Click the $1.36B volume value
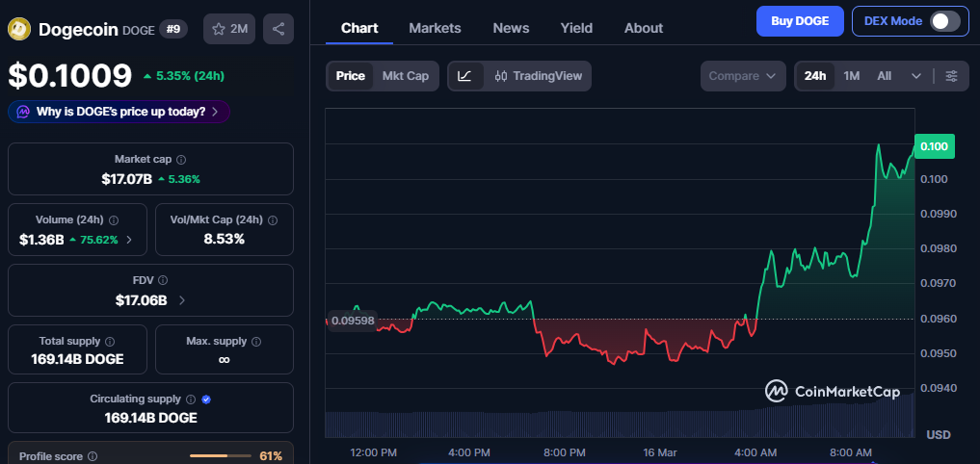Viewport: 980px width, 464px height. [41, 239]
